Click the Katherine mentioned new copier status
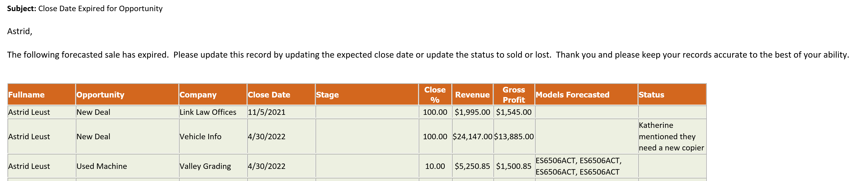This screenshot has height=181, width=868. (x=672, y=137)
